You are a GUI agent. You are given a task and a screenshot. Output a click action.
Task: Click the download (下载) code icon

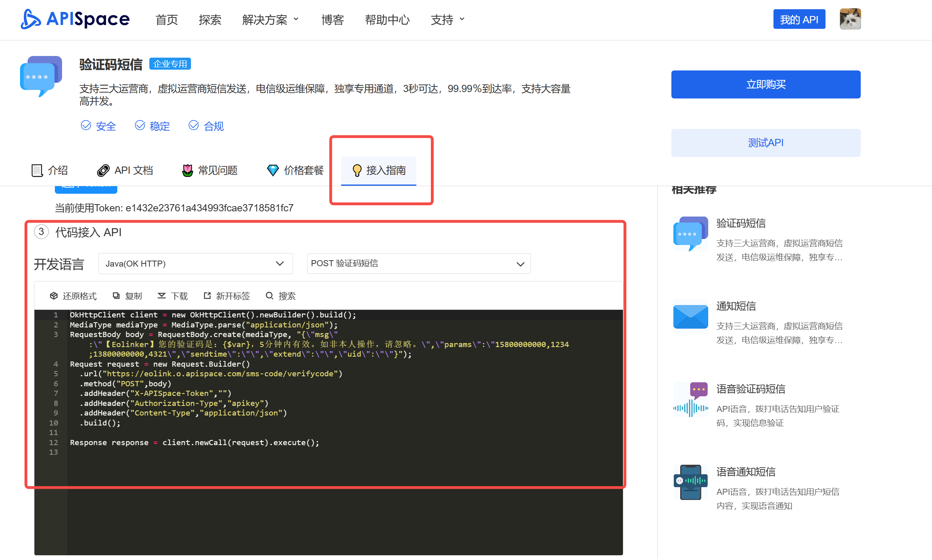(x=162, y=296)
